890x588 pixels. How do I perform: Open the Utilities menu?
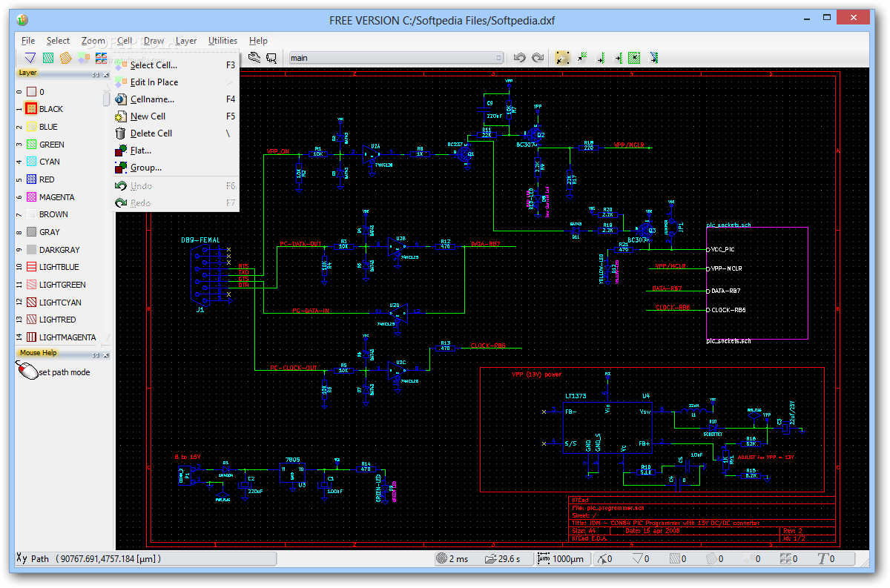point(222,41)
